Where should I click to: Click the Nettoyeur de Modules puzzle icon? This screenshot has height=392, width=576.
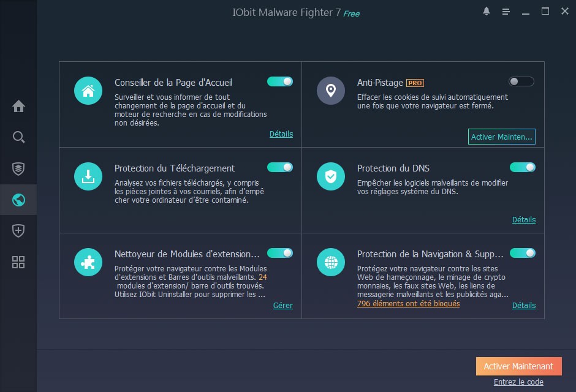(x=88, y=262)
